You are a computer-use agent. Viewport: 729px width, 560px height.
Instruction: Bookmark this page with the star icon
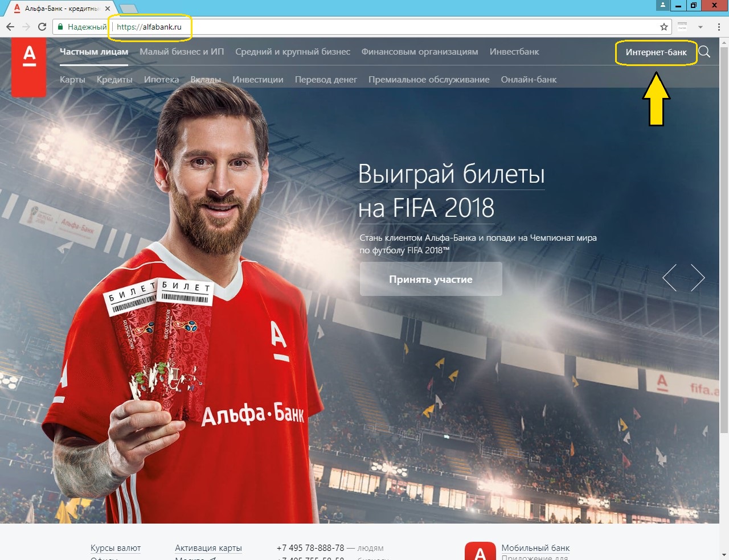[664, 27]
